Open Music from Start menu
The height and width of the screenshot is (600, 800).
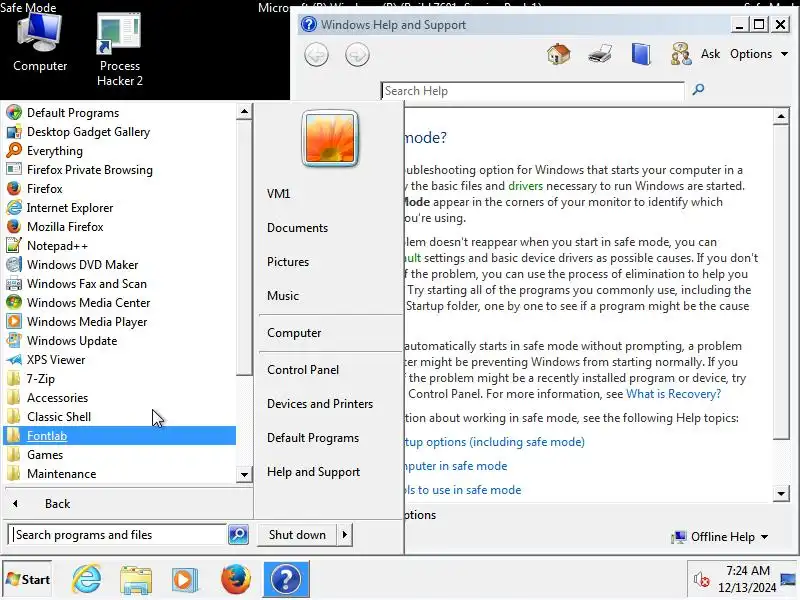tap(330, 296)
